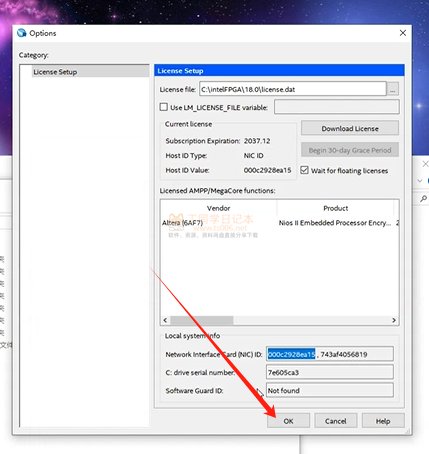Click the Software Guard ID field
This screenshot has width=429, height=454.
(330, 390)
